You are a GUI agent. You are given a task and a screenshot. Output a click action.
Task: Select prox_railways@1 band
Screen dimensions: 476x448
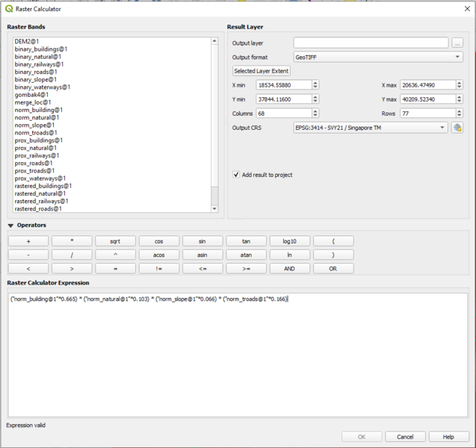[x=37, y=155]
